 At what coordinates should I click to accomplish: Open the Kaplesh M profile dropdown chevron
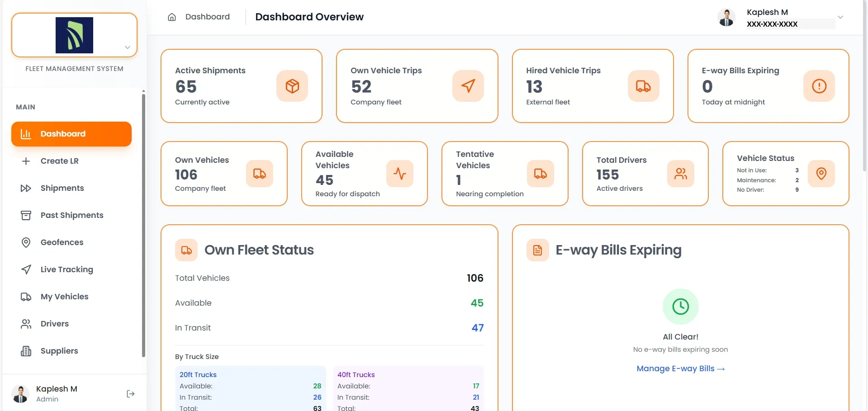[840, 17]
